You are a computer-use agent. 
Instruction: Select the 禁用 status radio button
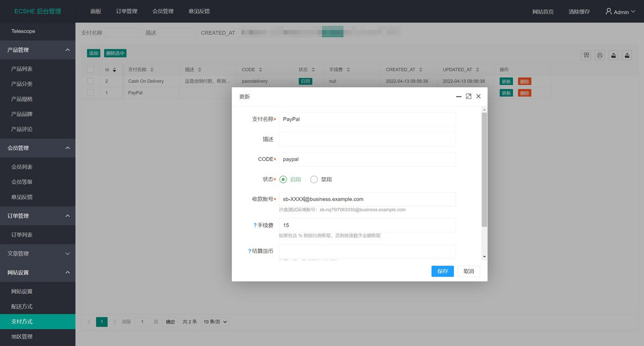(x=314, y=180)
